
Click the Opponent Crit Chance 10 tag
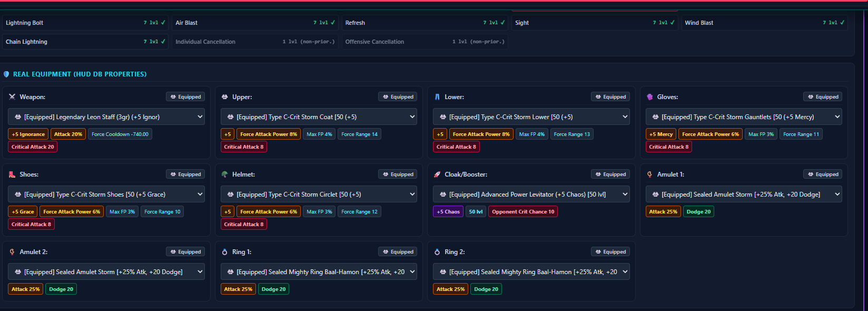[523, 212]
